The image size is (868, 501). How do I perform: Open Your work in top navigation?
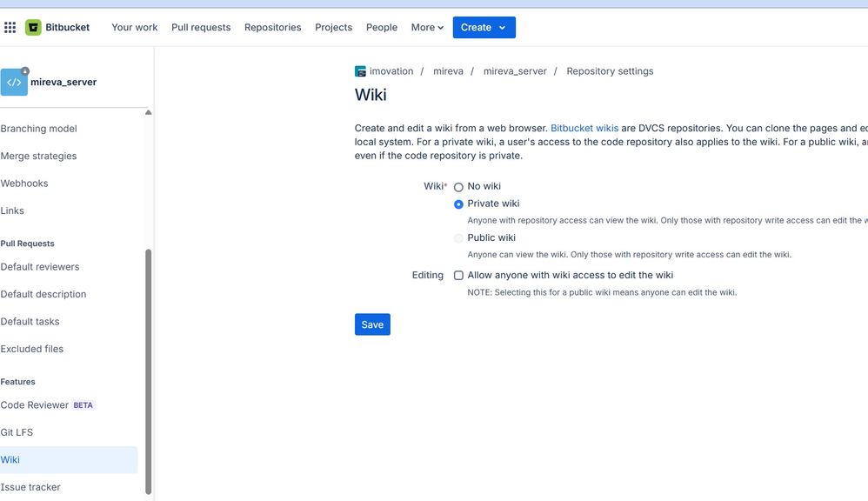135,28
